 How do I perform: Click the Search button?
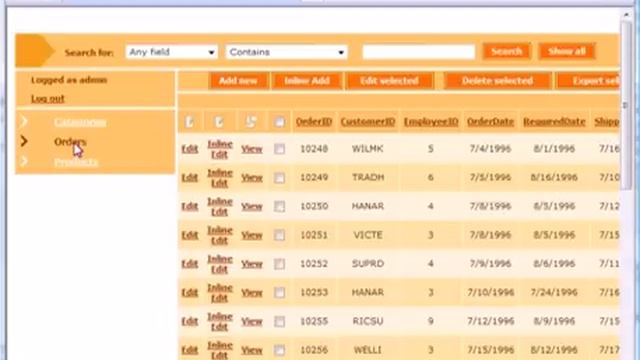[x=507, y=51]
